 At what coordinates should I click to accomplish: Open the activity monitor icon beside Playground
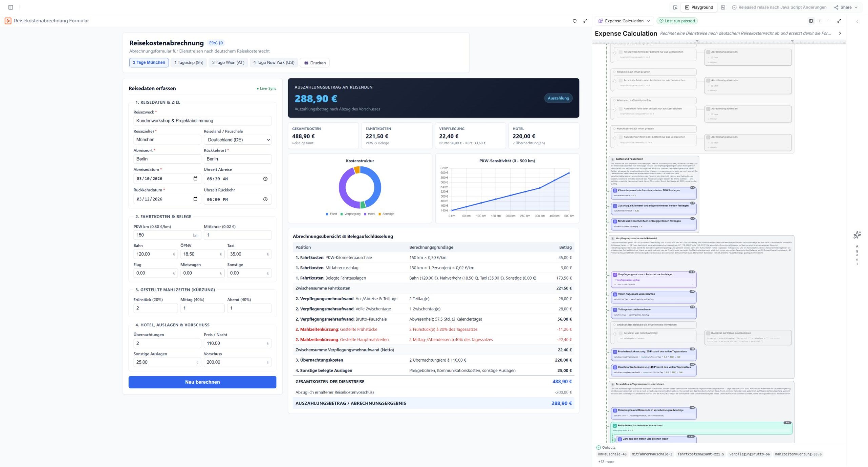pyautogui.click(x=723, y=7)
